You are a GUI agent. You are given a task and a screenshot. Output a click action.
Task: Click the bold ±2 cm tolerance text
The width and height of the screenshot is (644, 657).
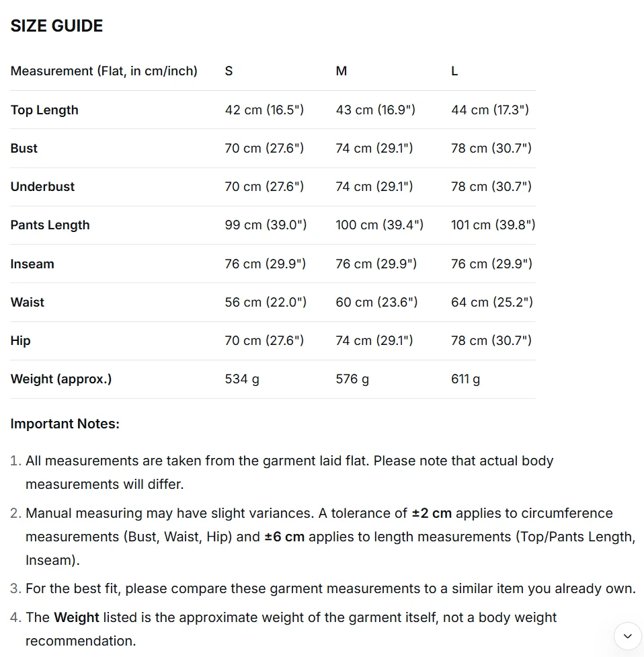point(432,513)
